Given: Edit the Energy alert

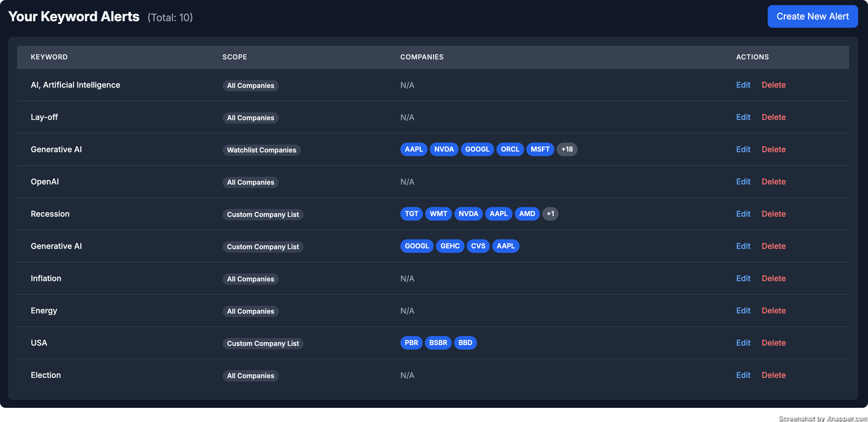Looking at the screenshot, I should click(x=743, y=310).
